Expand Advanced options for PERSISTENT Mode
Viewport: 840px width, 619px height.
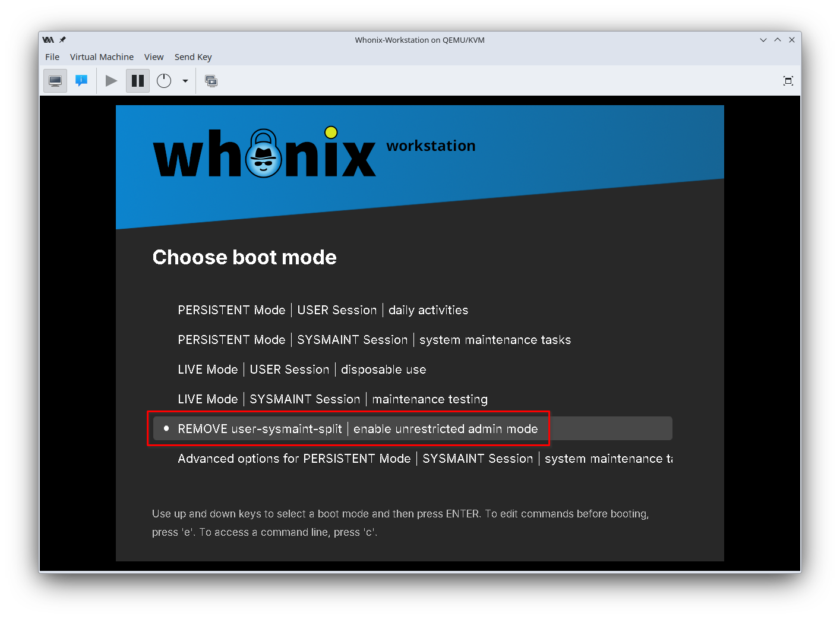(x=425, y=459)
